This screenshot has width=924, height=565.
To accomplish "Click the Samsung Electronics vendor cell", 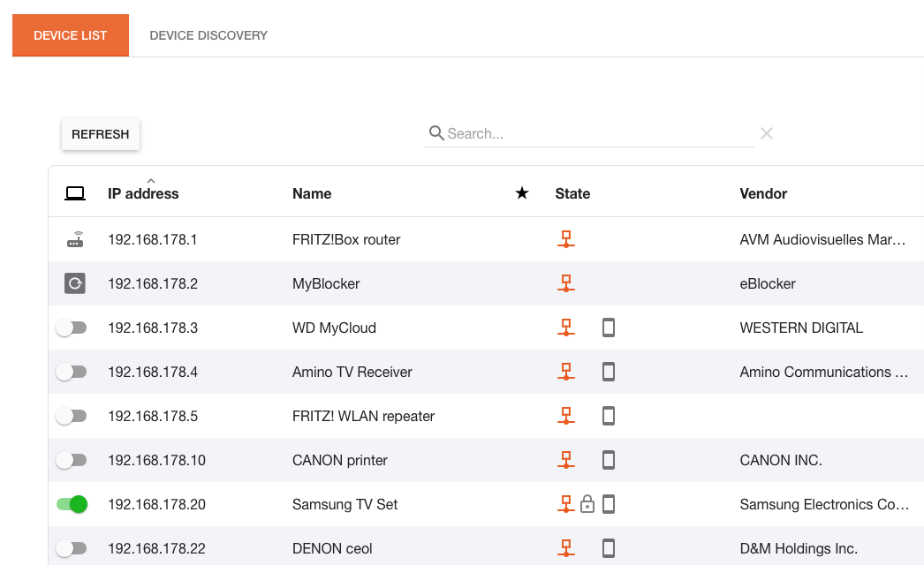I will pyautogui.click(x=824, y=505).
